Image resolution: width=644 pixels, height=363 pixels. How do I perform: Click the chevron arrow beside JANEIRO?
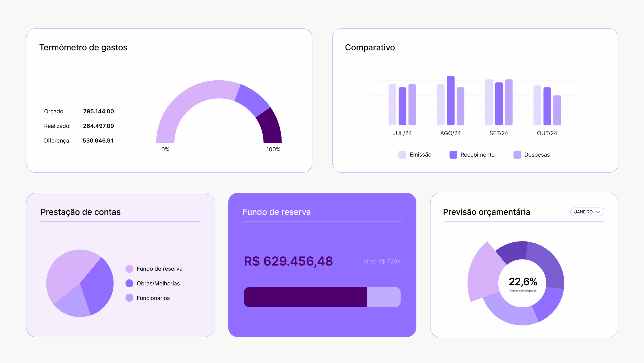click(x=598, y=212)
